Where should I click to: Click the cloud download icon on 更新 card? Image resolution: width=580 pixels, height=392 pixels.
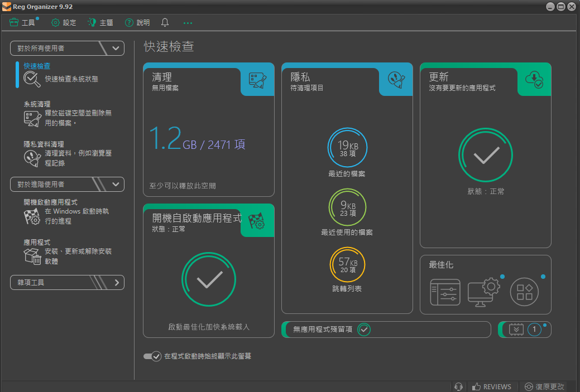pyautogui.click(x=534, y=80)
